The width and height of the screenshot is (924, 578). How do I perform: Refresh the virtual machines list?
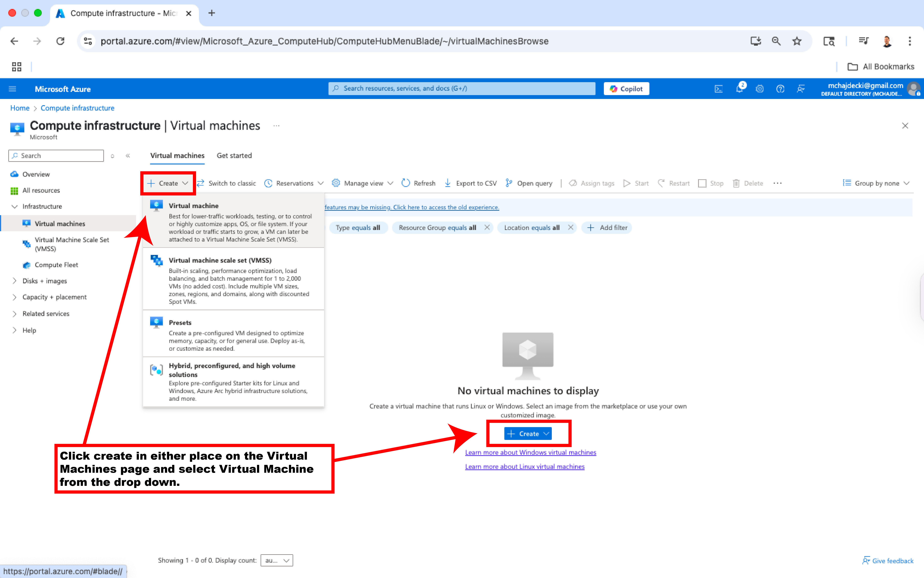click(x=418, y=183)
